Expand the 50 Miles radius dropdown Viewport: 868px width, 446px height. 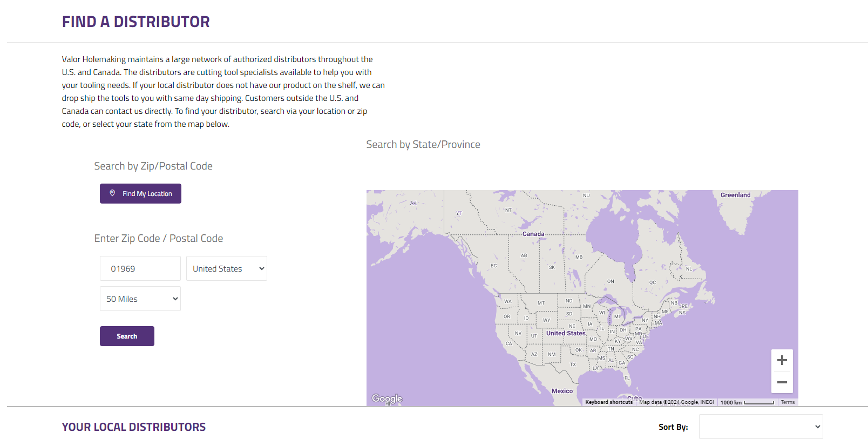140,299
